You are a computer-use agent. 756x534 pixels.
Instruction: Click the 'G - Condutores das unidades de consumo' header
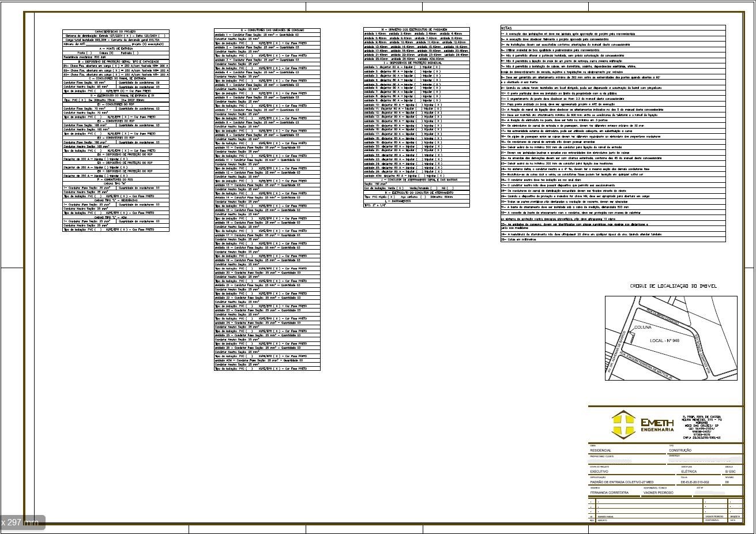[267, 30]
